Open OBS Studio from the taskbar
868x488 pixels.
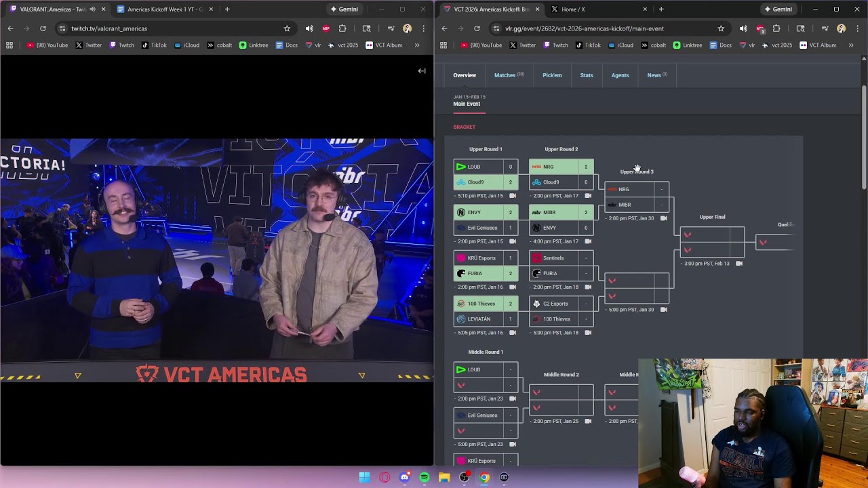465,477
